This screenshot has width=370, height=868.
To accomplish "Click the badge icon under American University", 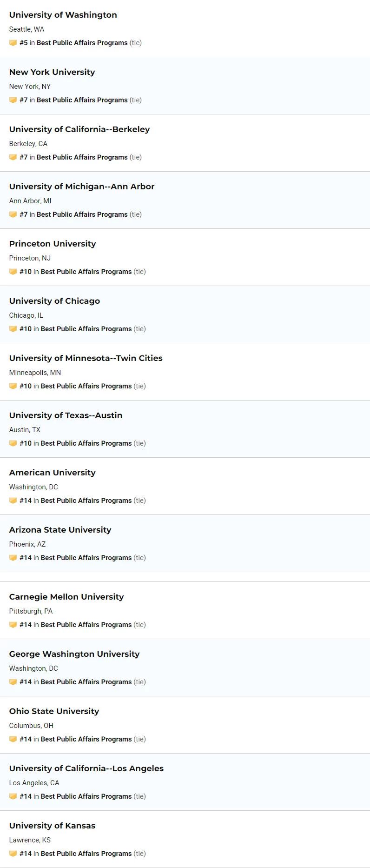I will 13,501.
